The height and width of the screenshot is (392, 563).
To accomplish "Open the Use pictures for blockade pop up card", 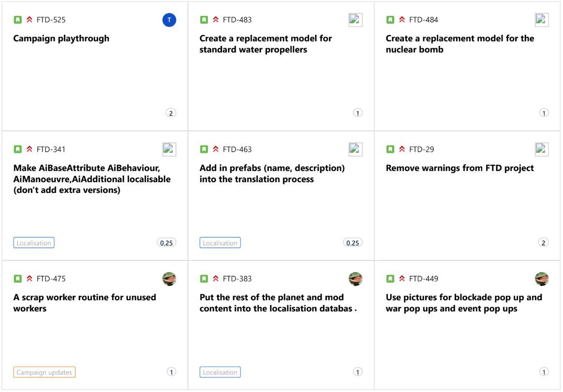I will pos(468,325).
